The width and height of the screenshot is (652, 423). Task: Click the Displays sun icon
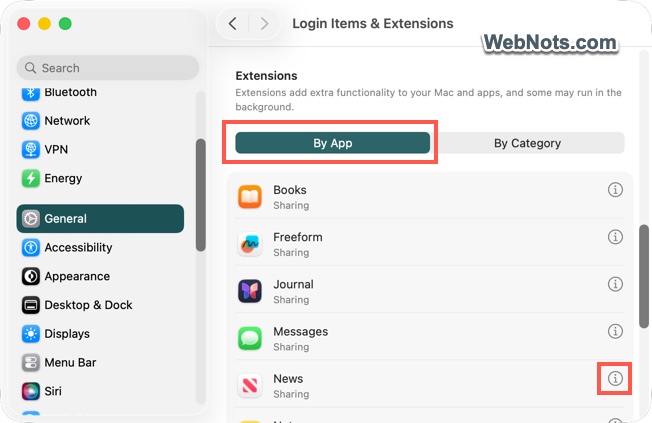tap(30, 334)
